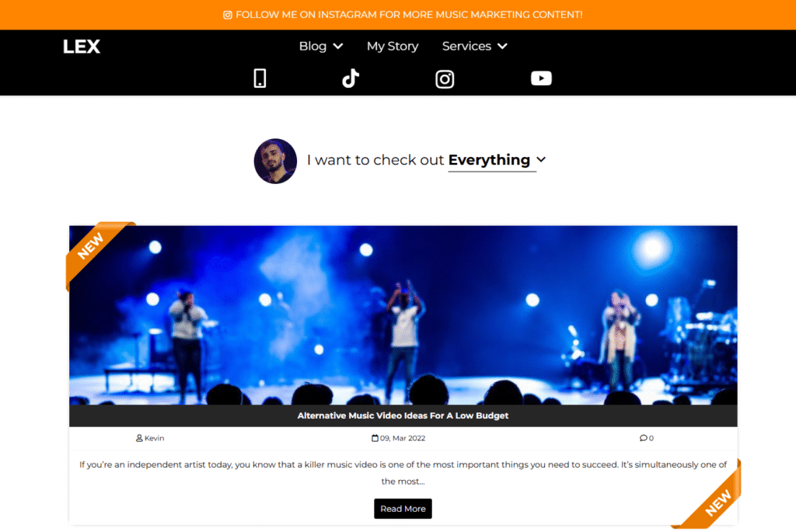Open the Everything filter dropdown

pyautogui.click(x=497, y=160)
